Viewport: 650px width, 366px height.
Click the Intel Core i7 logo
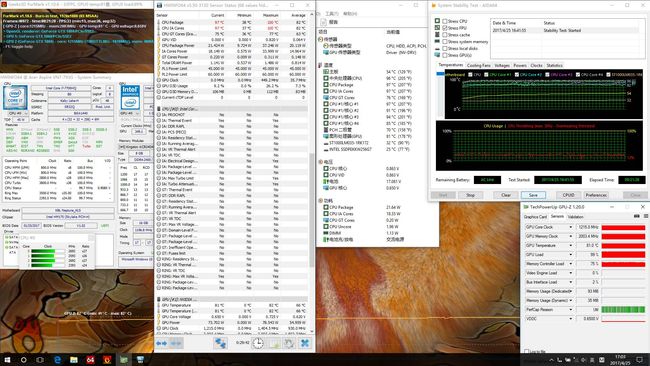(x=15, y=97)
